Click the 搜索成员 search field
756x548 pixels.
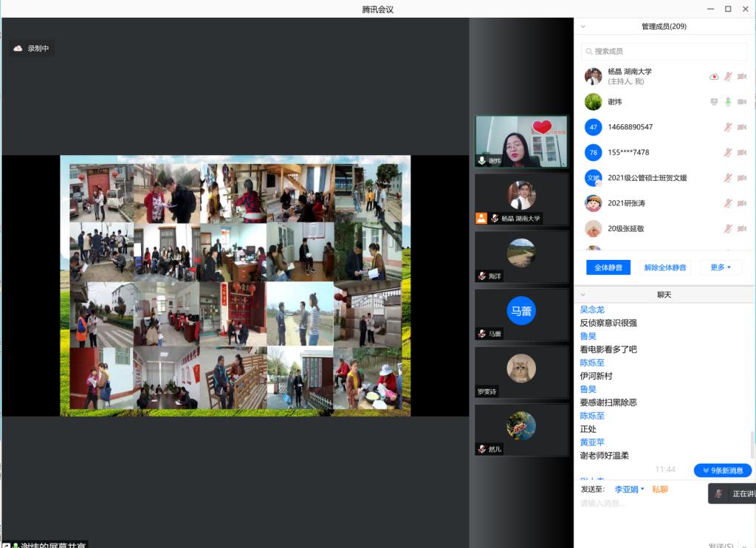[x=664, y=51]
